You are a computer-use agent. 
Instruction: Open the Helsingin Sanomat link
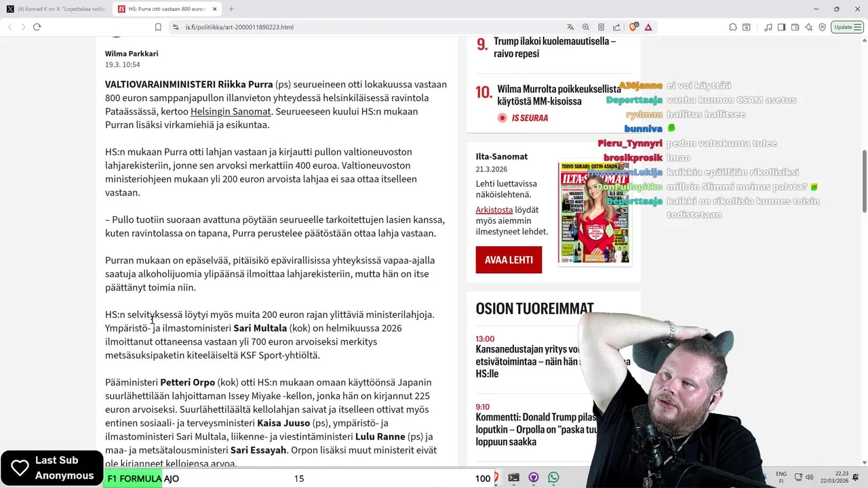(230, 111)
